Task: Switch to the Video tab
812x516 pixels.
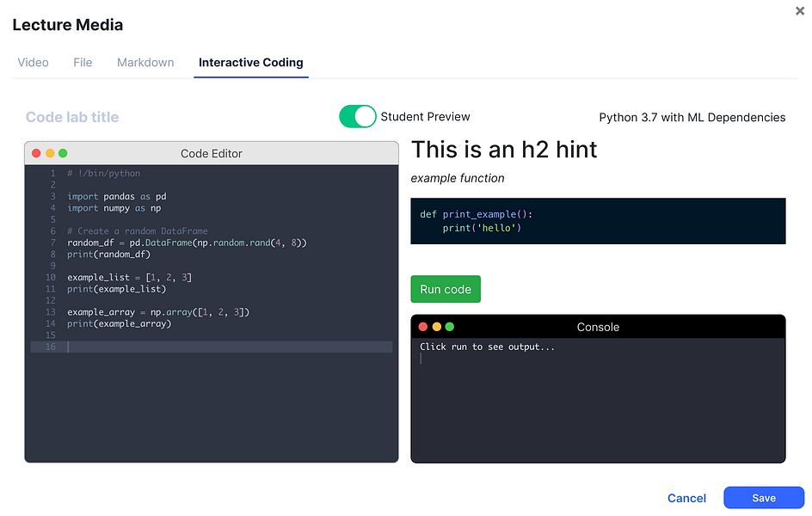Action: (34, 63)
